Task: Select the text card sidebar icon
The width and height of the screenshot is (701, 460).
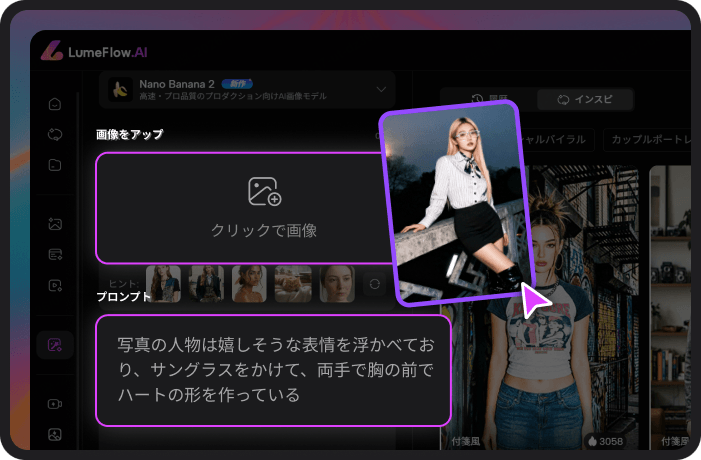Action: (55, 254)
